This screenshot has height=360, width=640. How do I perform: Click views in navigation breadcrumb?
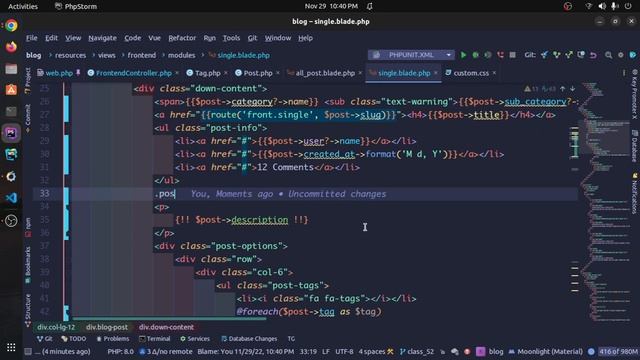(107, 55)
